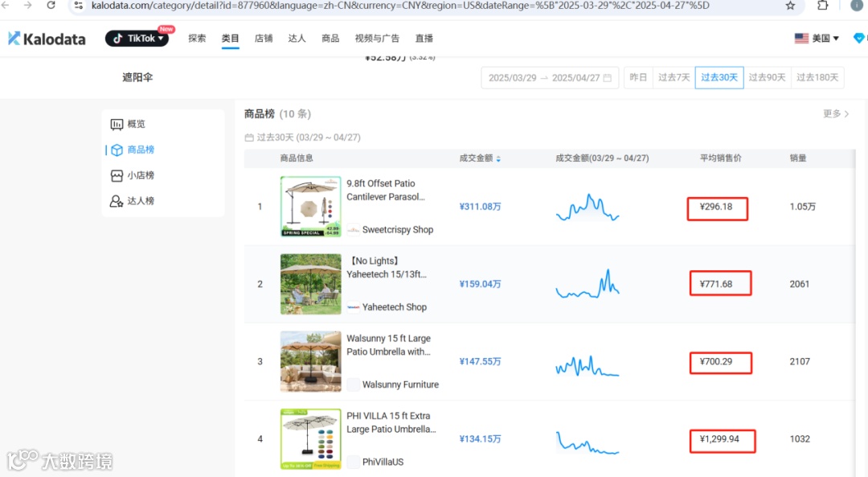Open the 达人 menu
Screen dimensions: 868x477
point(297,39)
